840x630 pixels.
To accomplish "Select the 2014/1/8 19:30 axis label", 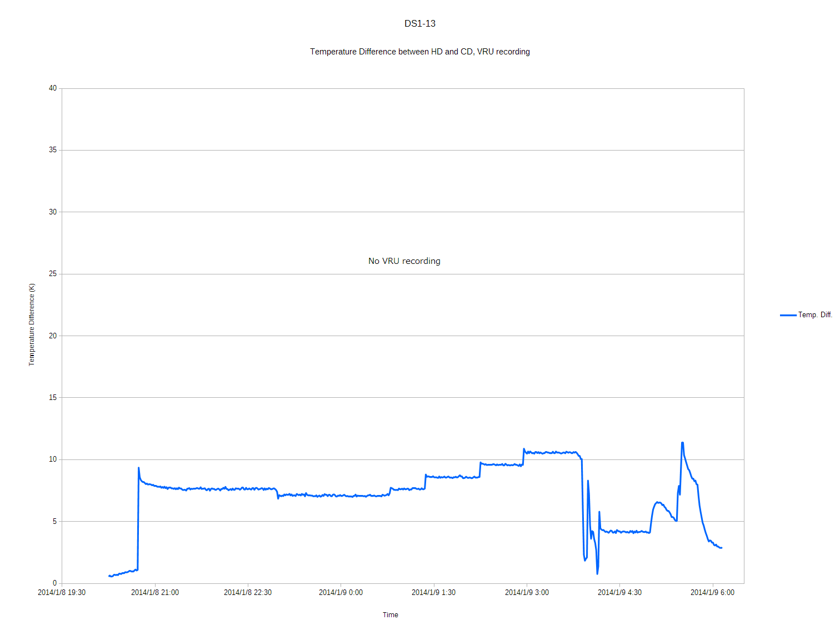I will [62, 593].
